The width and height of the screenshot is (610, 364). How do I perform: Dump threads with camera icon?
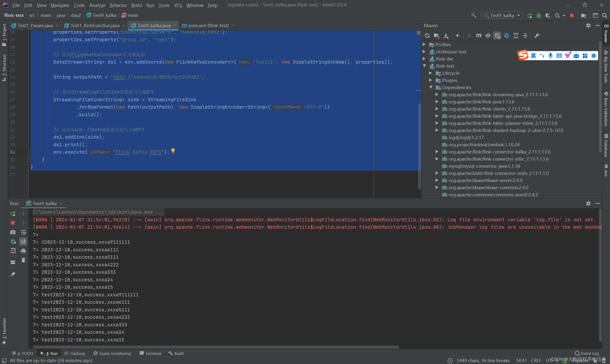(x=13, y=232)
